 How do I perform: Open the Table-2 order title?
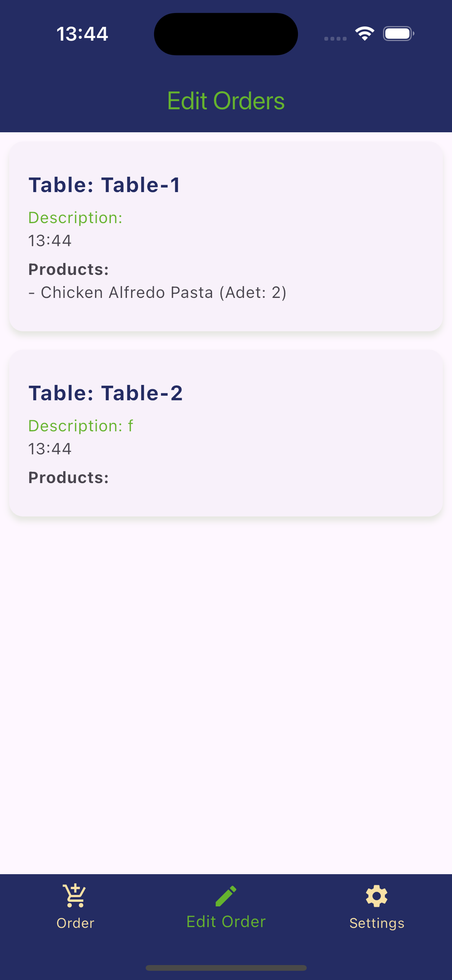pyautogui.click(x=105, y=393)
